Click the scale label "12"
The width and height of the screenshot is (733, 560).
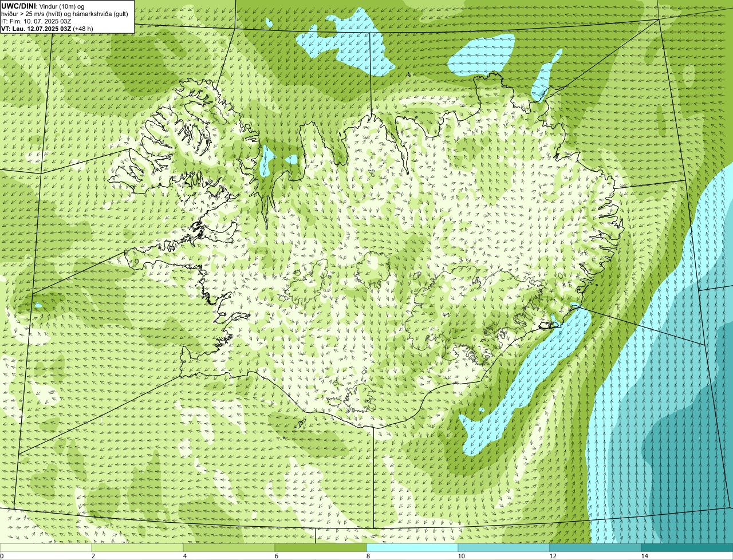[553, 556]
